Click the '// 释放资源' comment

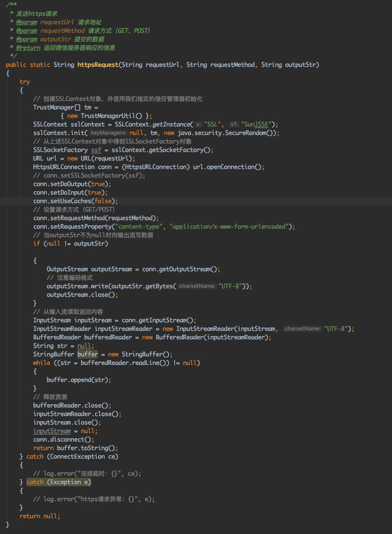tap(50, 397)
